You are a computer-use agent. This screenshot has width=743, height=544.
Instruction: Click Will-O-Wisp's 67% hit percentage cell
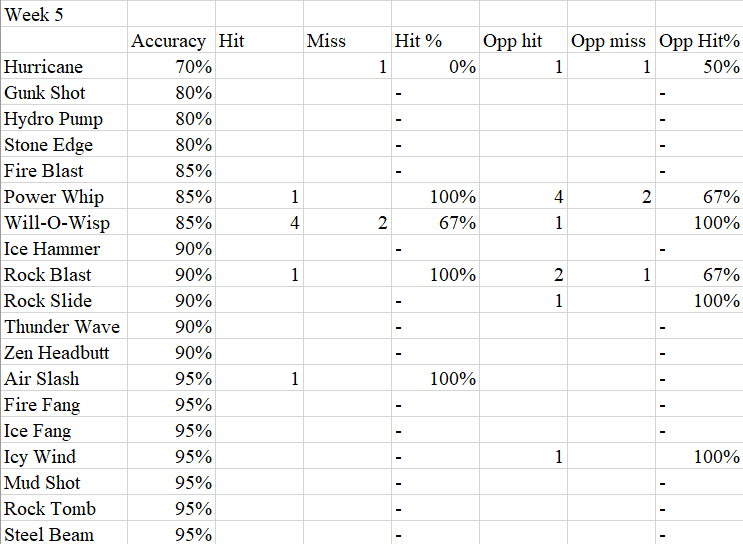435,223
